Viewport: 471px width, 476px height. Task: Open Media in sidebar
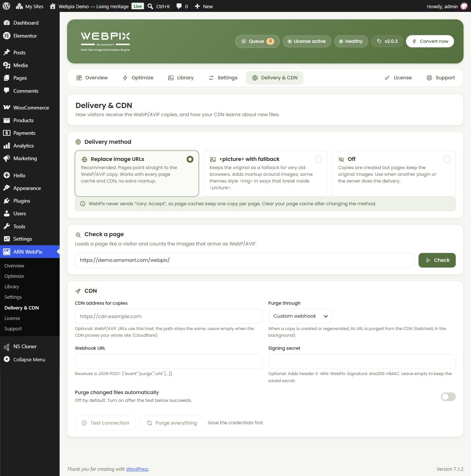point(30,65)
